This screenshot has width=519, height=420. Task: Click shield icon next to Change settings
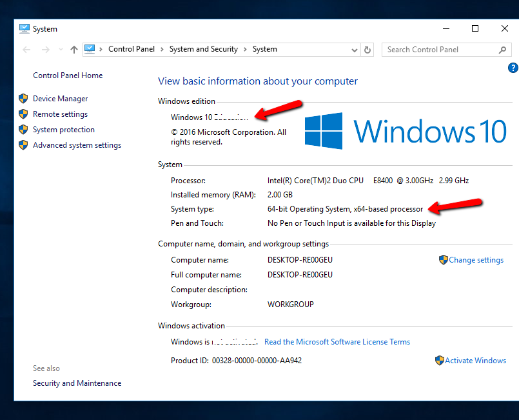[x=443, y=260]
